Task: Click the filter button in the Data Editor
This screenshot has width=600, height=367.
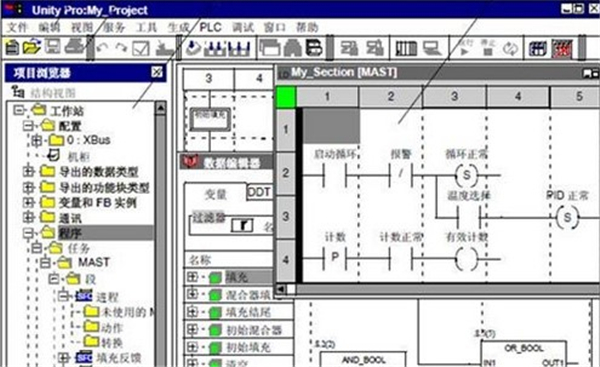Action: [242, 225]
